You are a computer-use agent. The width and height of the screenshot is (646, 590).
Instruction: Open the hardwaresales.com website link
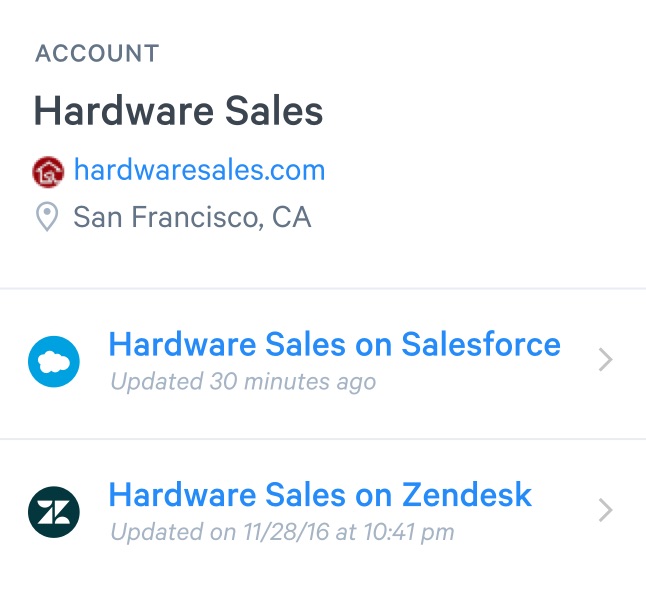point(199,170)
